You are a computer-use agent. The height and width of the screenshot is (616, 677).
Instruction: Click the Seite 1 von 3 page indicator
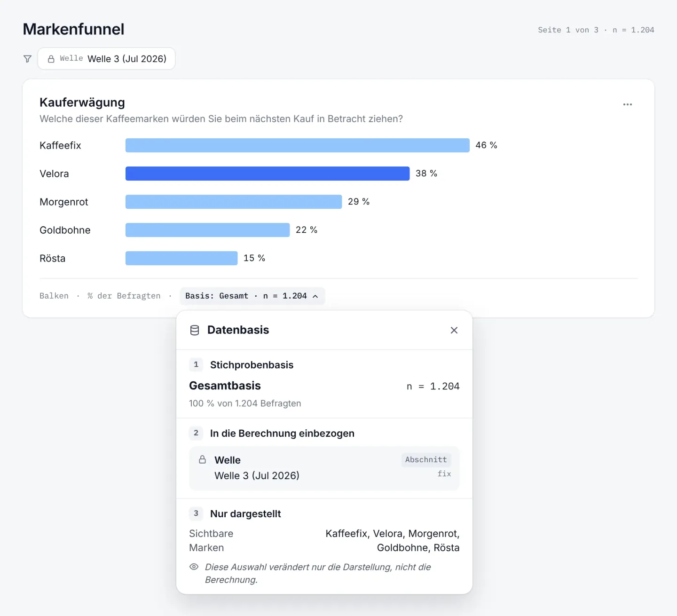pyautogui.click(x=568, y=30)
